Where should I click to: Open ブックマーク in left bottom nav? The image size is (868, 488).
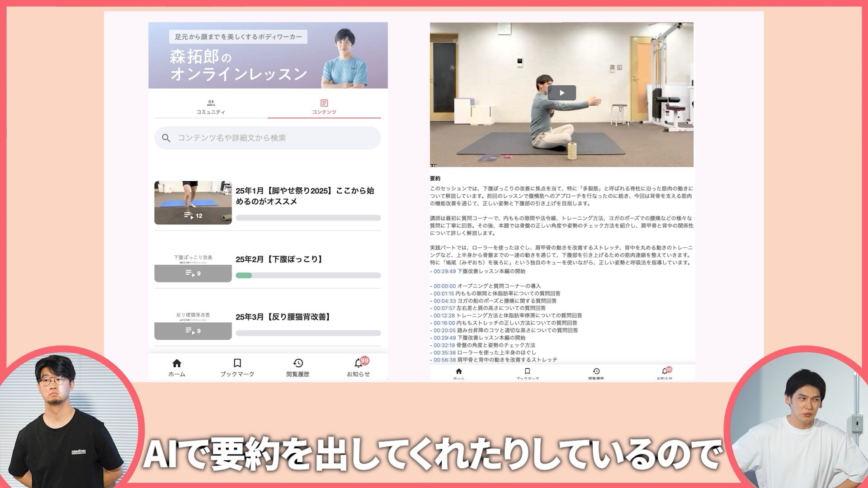[237, 368]
